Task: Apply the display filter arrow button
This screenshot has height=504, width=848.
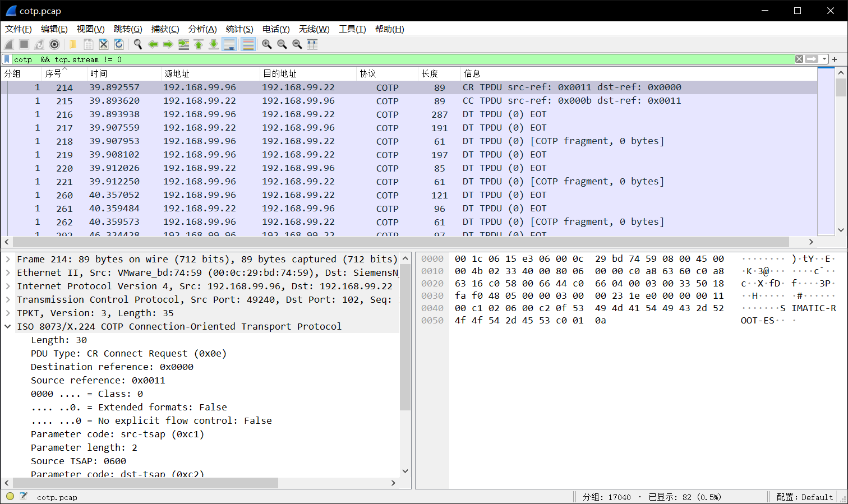Action: coord(812,59)
